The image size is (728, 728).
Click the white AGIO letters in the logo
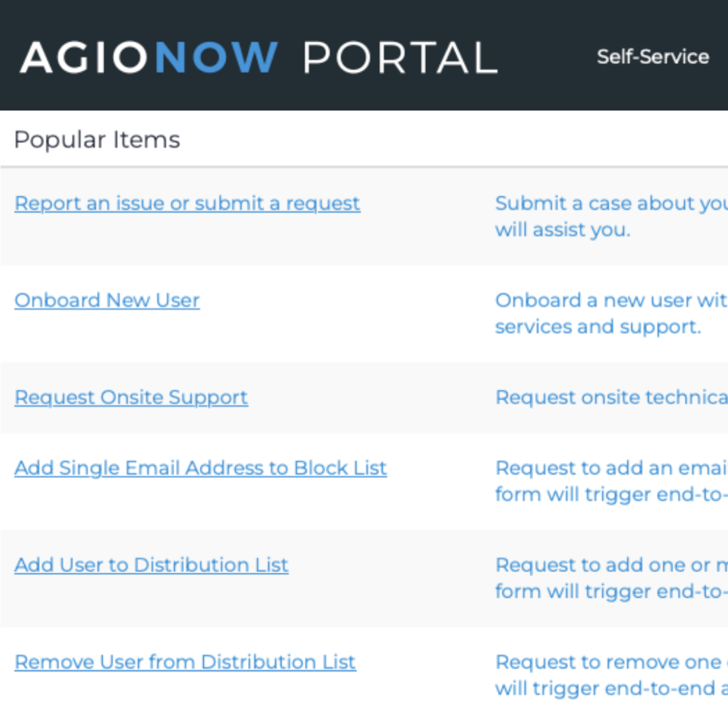84,58
